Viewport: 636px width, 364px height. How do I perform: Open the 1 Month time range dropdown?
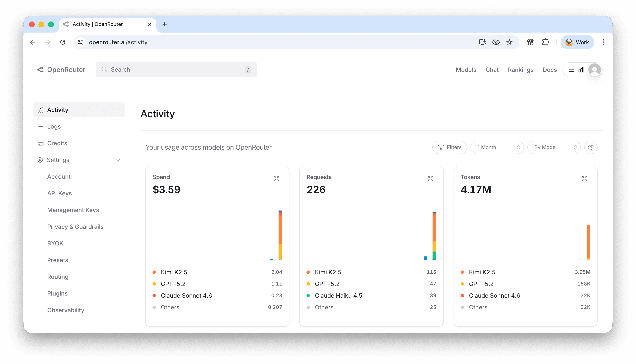(497, 147)
